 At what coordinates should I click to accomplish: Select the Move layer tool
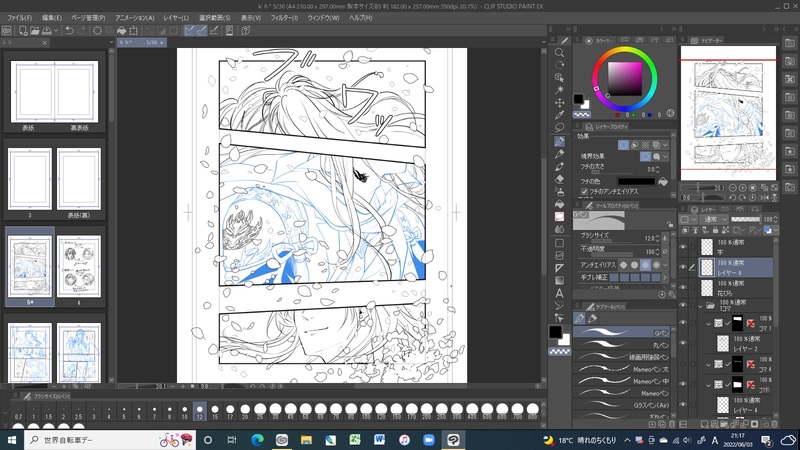point(559,103)
